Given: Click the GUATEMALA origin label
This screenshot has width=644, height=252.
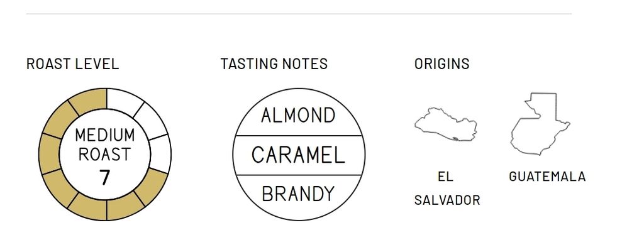Looking at the screenshot, I should point(547,177).
